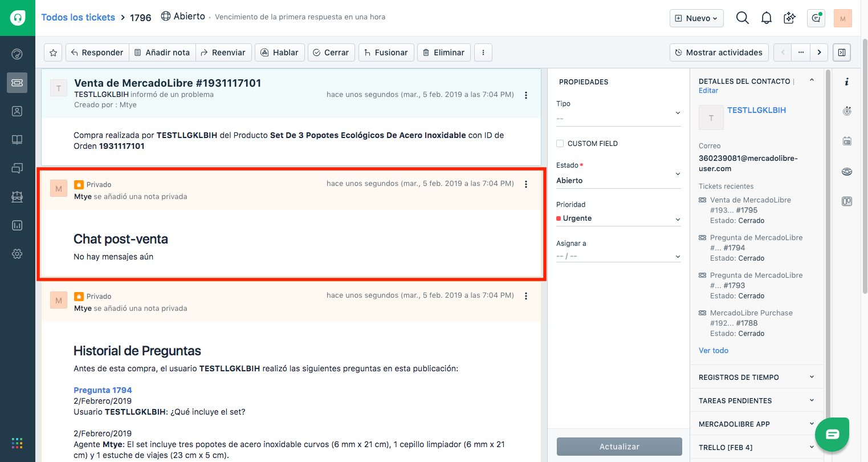Click Editar contact details link
The width and height of the screenshot is (868, 462).
[708, 91]
